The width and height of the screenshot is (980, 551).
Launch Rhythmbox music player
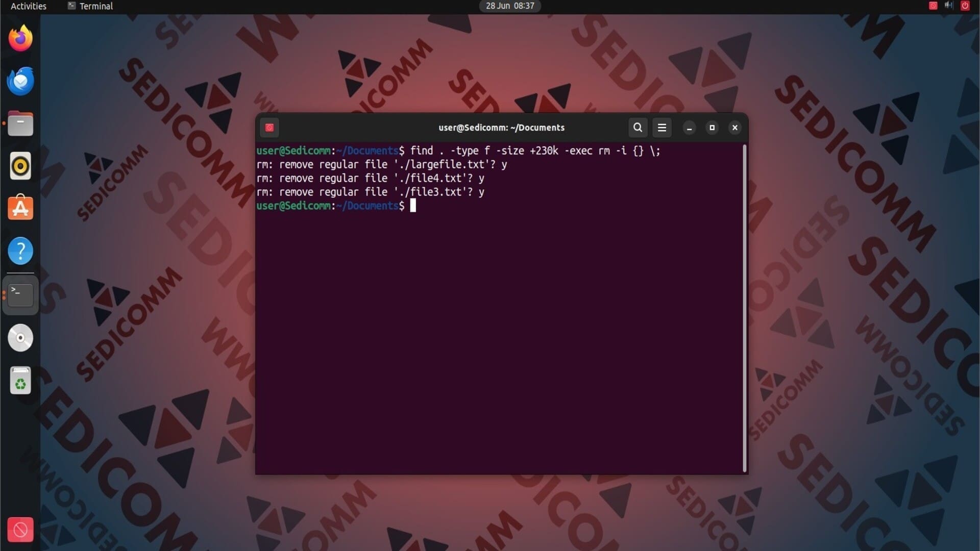tap(20, 166)
